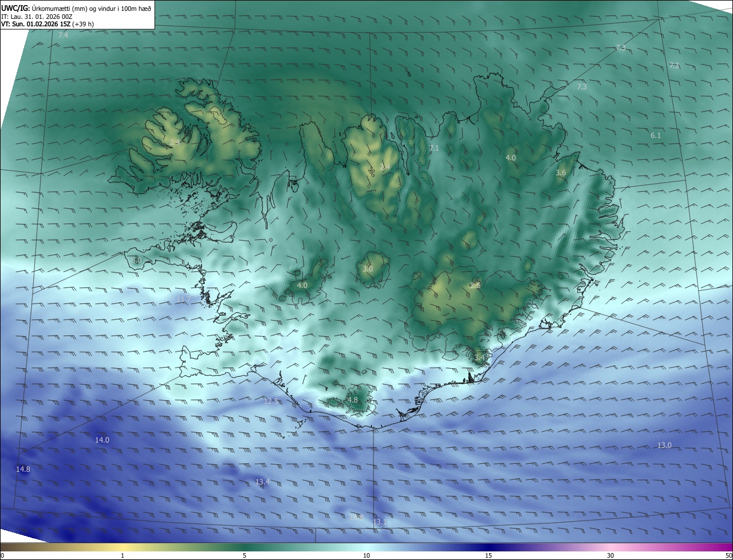This screenshot has width=733, height=560.
Task: Click the '4.8' value label
Action: pos(352,400)
